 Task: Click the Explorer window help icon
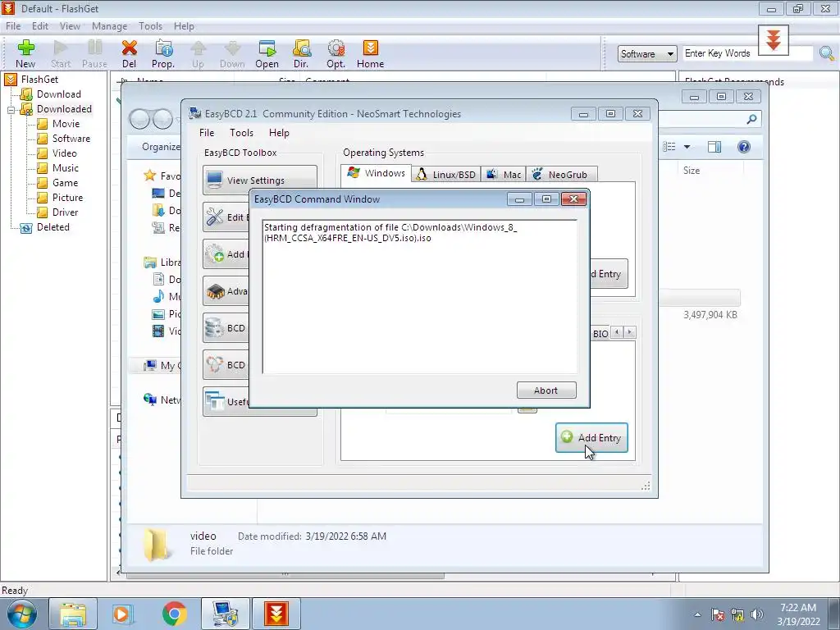click(x=743, y=147)
